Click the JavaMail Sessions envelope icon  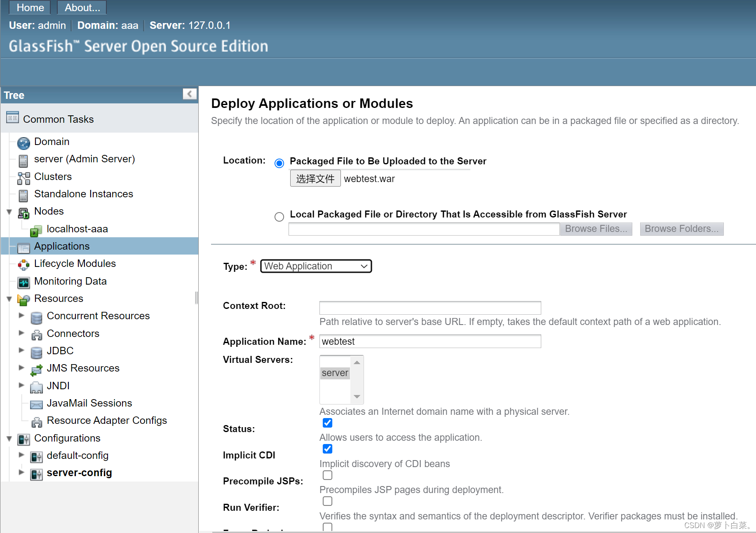point(36,404)
